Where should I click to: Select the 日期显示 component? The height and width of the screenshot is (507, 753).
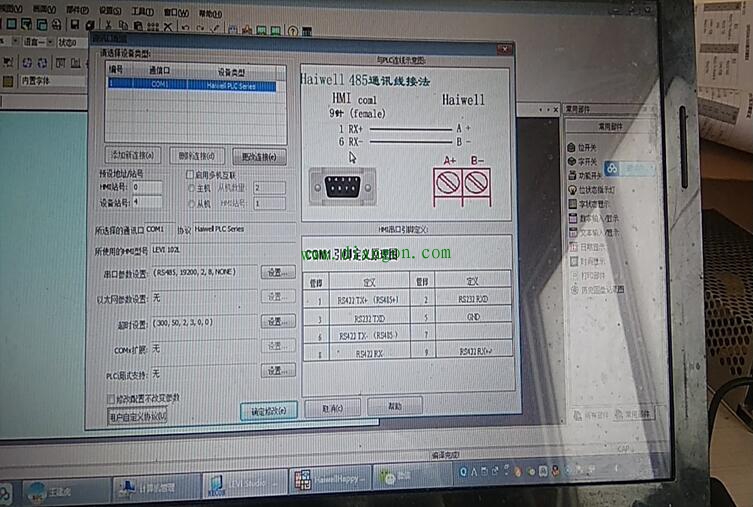pos(587,247)
